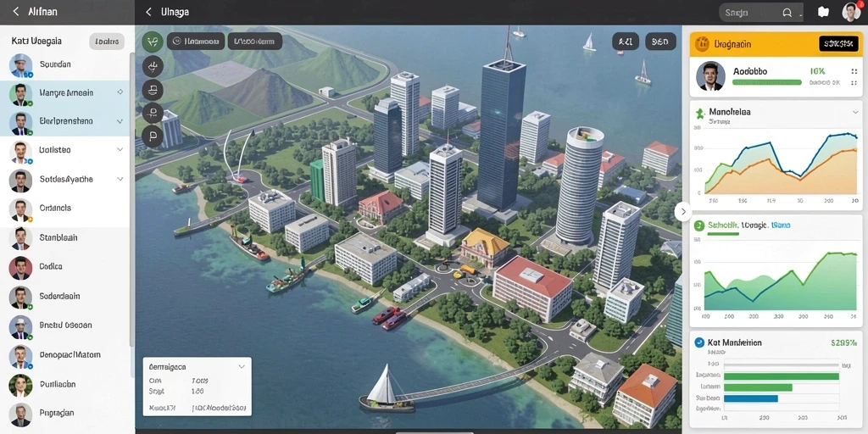
Task: Select the Sarhotik tab label
Action: tap(724, 225)
